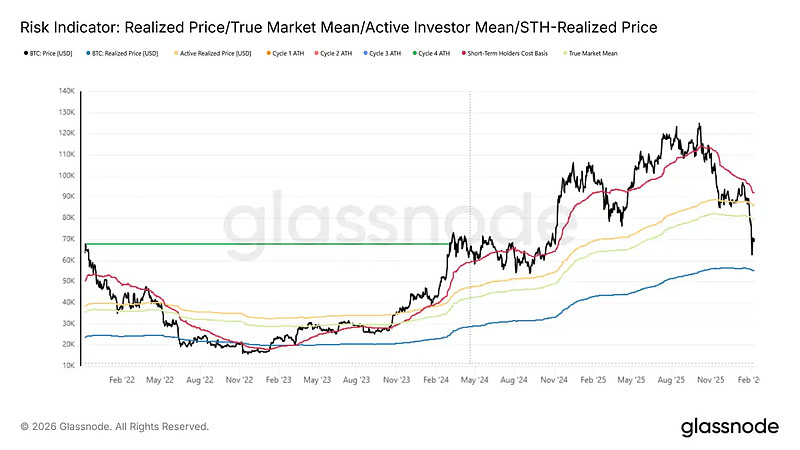Click the 70K y-axis label
Image resolution: width=800 pixels, height=450 pixels.
pyautogui.click(x=67, y=239)
